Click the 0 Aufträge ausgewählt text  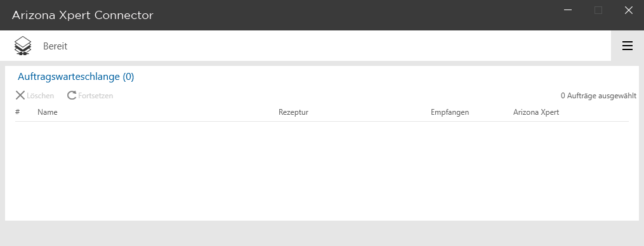point(598,96)
